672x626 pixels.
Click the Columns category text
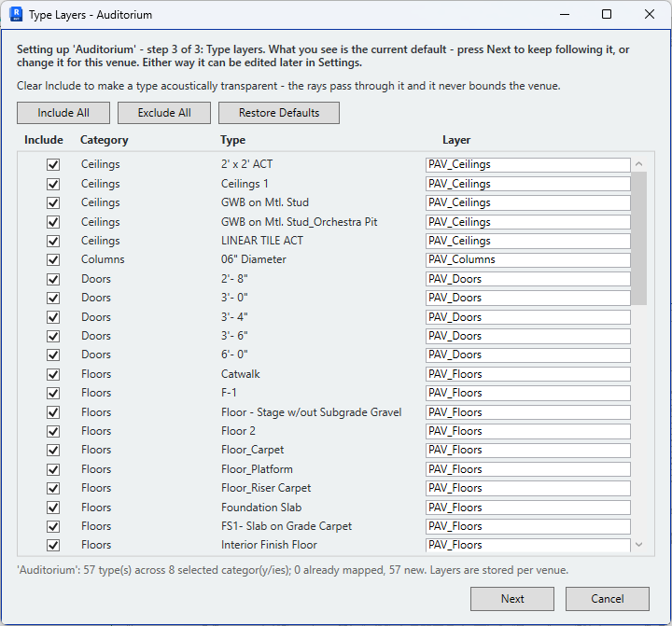[x=103, y=259]
